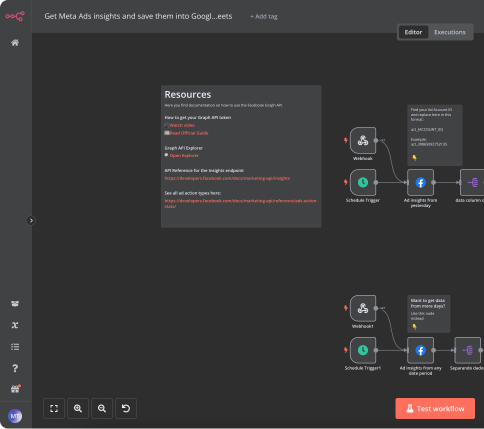Click the Webhook1 node output connector dot
Screen dimensions: 484x429
coord(376,308)
